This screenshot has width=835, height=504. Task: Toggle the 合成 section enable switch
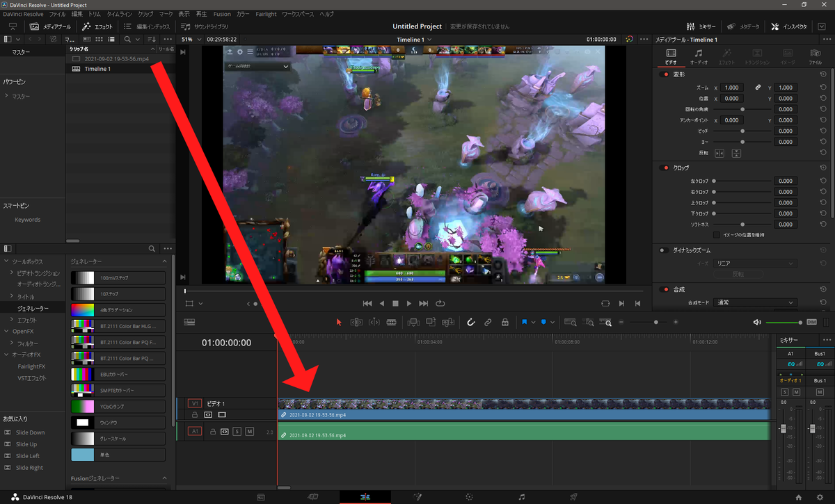pyautogui.click(x=664, y=288)
